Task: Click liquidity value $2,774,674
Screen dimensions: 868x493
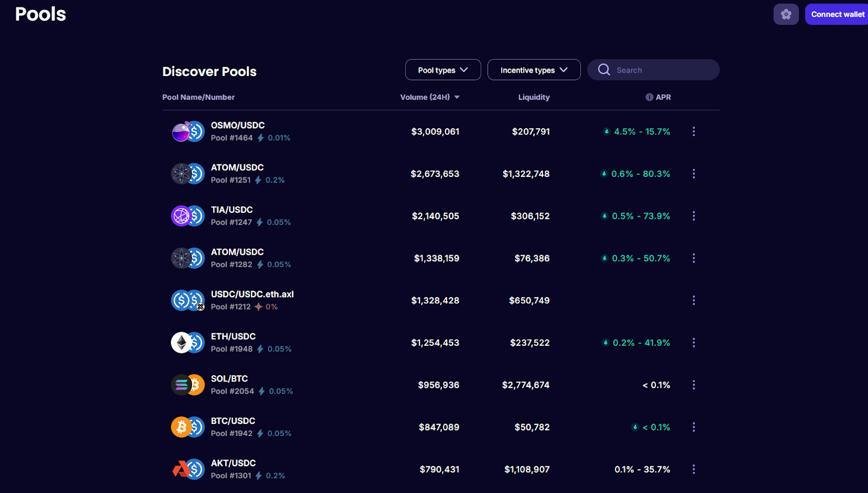Action: [x=526, y=385]
